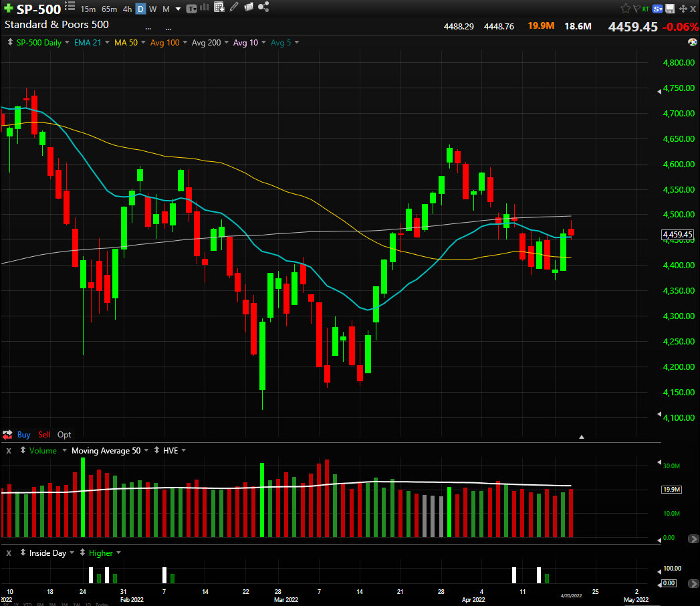Click the reorder arrows left of Higher
This screenshot has height=606, width=700.
[x=82, y=552]
